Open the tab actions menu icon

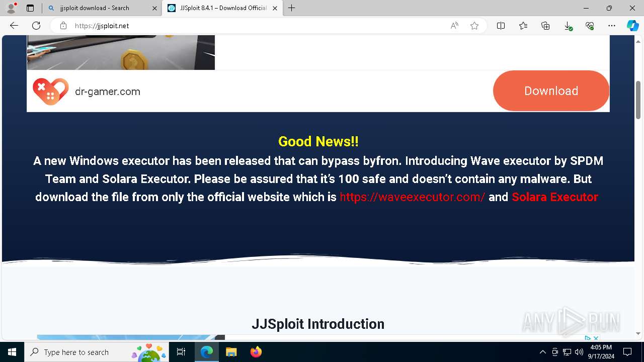30,8
